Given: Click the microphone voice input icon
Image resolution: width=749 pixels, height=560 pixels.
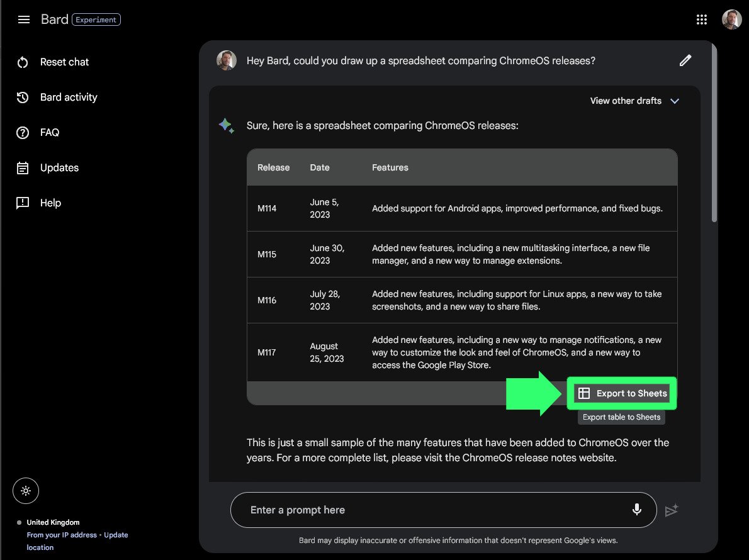Looking at the screenshot, I should tap(637, 510).
